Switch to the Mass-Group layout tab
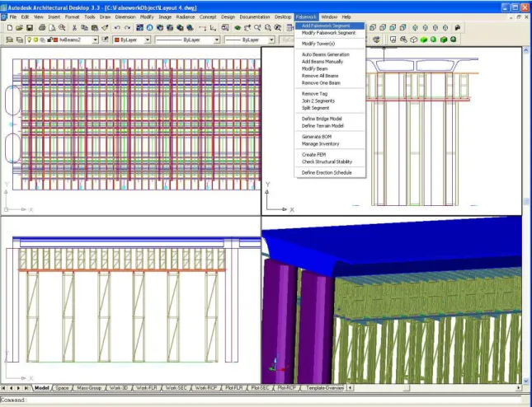This screenshot has width=532, height=407. coord(89,388)
